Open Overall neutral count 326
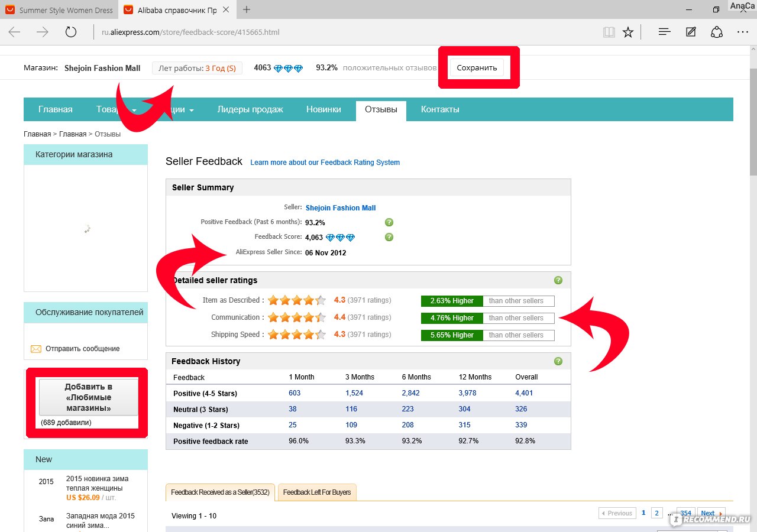This screenshot has width=757, height=532. (522, 409)
